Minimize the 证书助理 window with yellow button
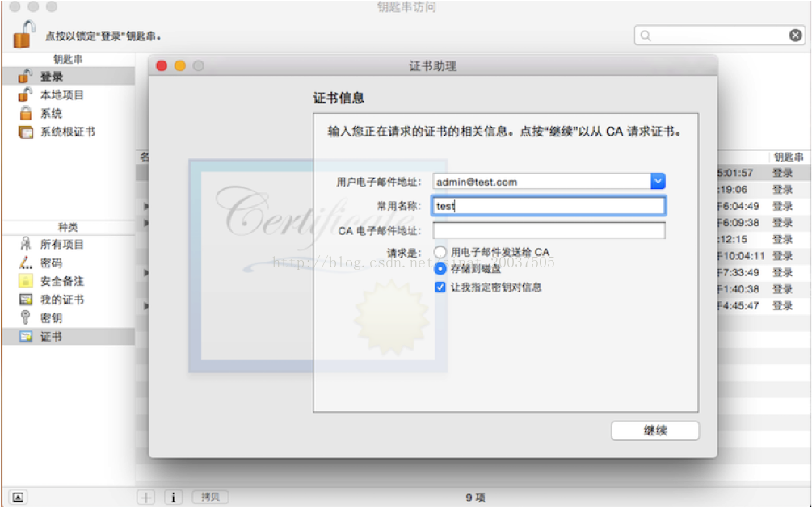This screenshot has width=812, height=508. click(x=179, y=65)
